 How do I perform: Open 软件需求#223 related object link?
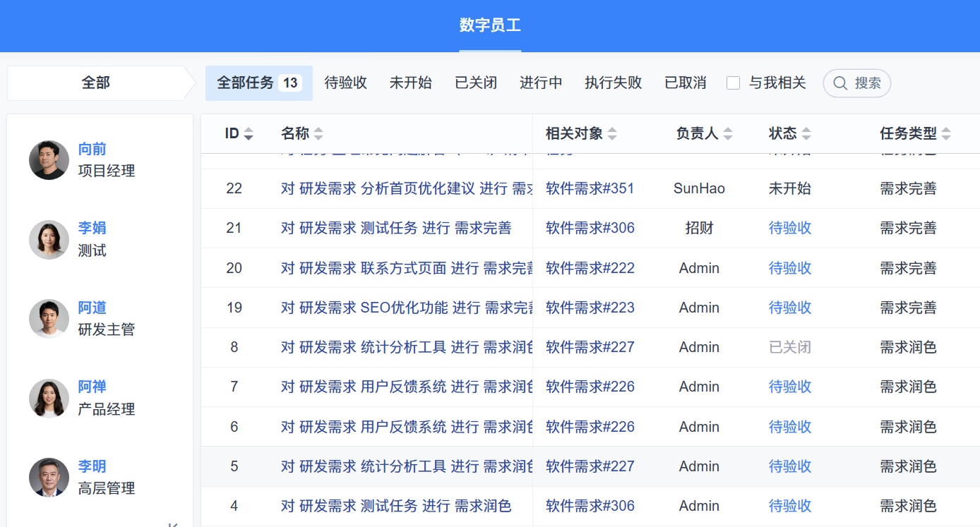tap(590, 308)
